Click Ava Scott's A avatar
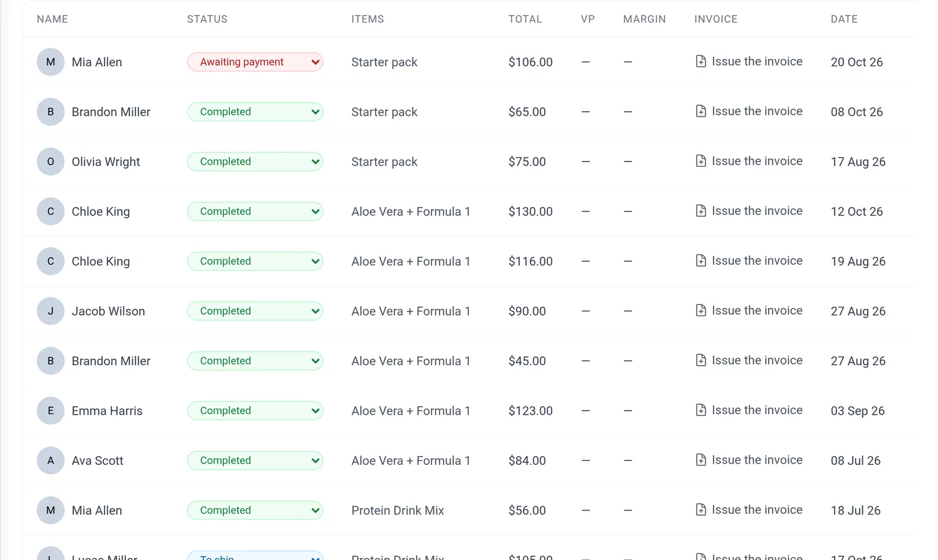938x560 pixels. click(50, 461)
